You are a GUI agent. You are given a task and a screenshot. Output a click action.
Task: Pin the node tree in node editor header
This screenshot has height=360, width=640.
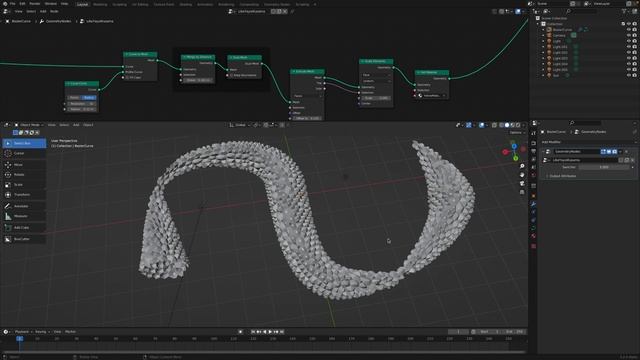[x=292, y=11]
